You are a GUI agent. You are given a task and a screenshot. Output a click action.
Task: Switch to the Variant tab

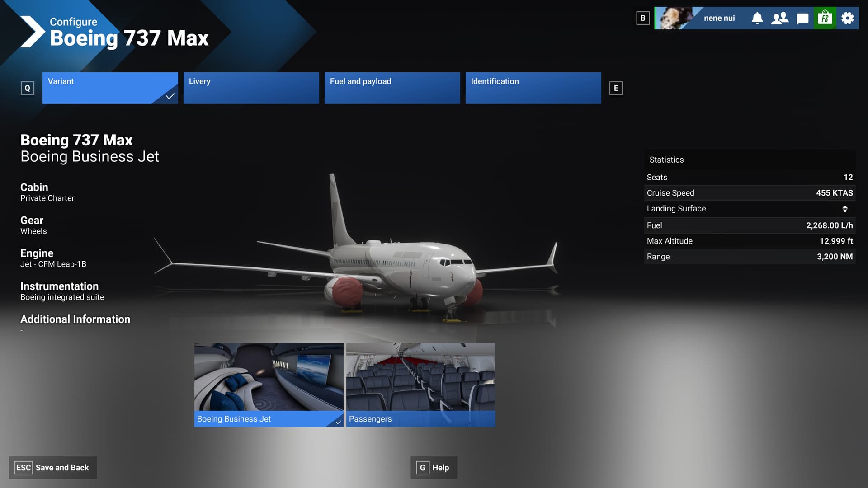110,88
